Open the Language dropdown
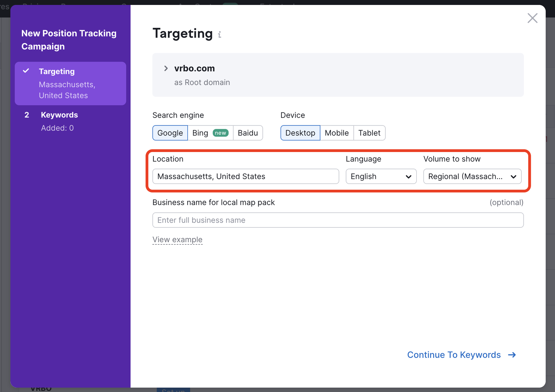The height and width of the screenshot is (392, 555). [x=381, y=176]
